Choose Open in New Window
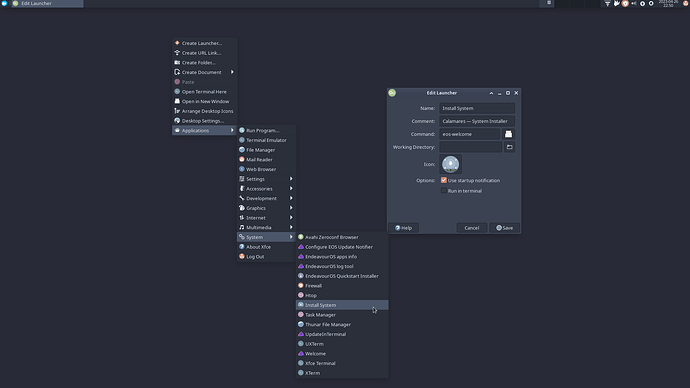This screenshot has height=388, width=690. click(x=205, y=101)
